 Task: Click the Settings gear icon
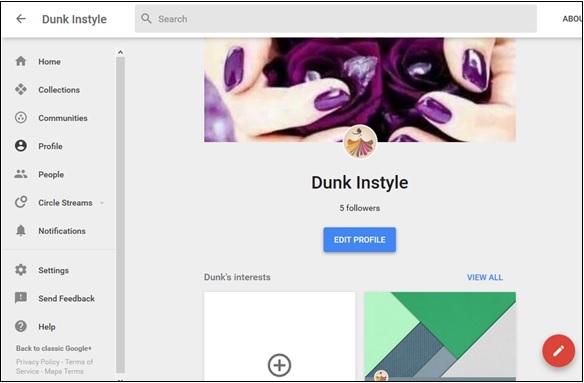tap(21, 270)
